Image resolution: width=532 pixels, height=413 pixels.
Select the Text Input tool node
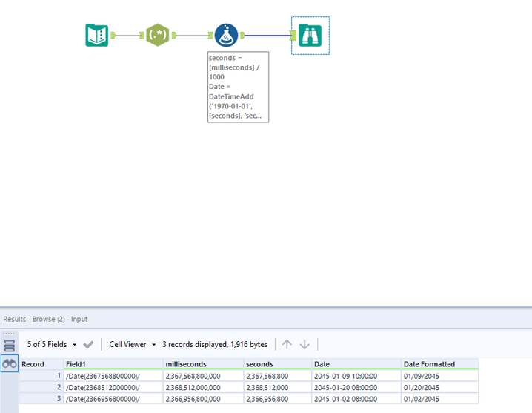coord(97,35)
